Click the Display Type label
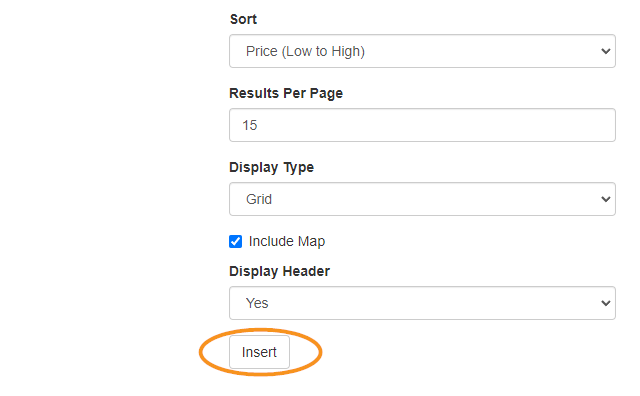Image resolution: width=640 pixels, height=396 pixels. click(x=271, y=167)
